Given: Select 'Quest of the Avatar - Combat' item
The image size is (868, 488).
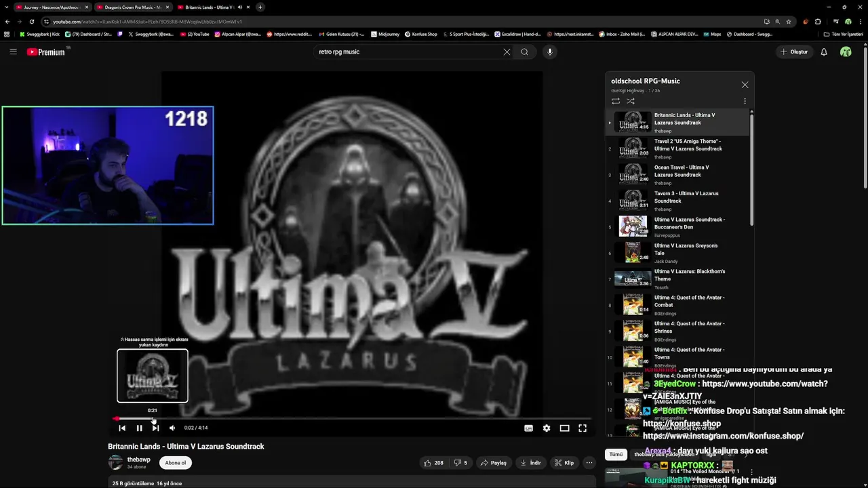Looking at the screenshot, I should tap(677, 305).
